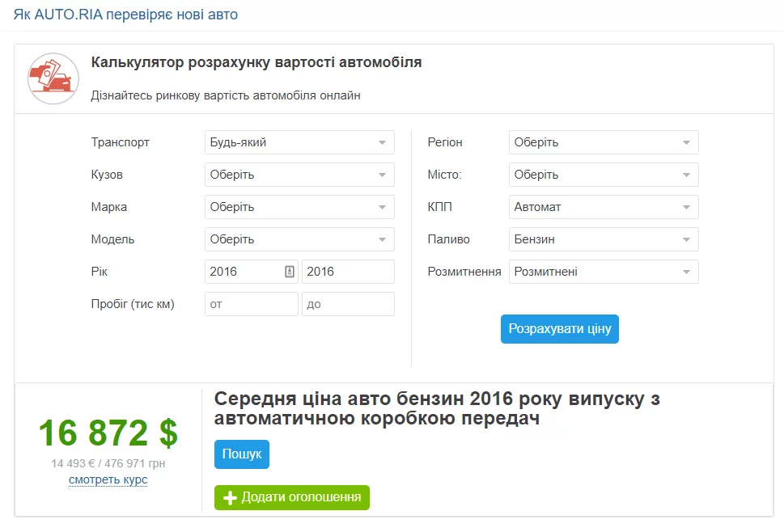Open the Транспорт dropdown
This screenshot has width=784, height=532.
[299, 142]
